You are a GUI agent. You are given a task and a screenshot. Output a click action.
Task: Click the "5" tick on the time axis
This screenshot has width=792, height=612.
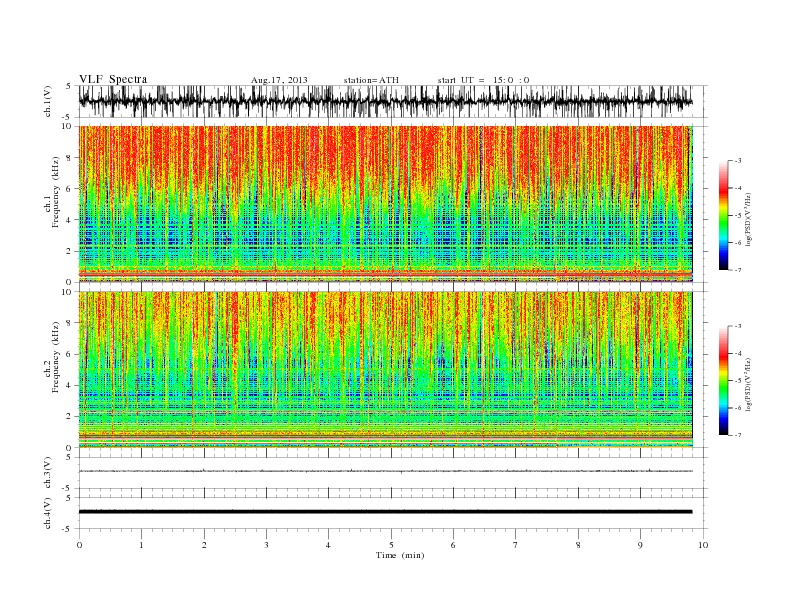coord(391,545)
